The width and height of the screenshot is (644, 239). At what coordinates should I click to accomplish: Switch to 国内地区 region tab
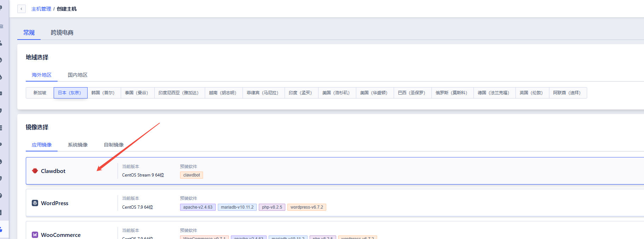click(77, 75)
